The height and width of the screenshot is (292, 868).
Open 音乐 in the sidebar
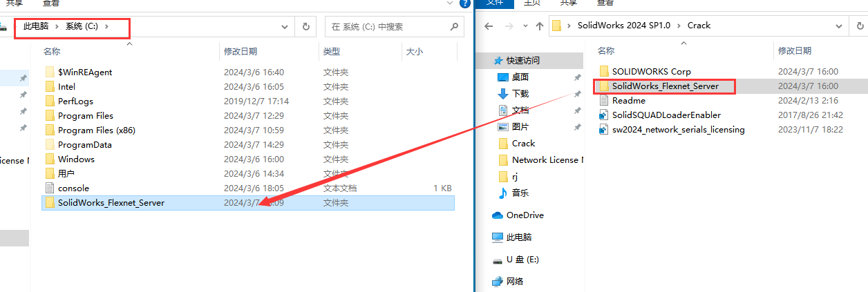(520, 193)
